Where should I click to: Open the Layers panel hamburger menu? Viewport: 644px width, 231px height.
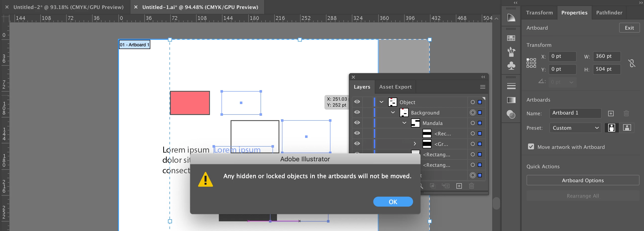tap(483, 87)
